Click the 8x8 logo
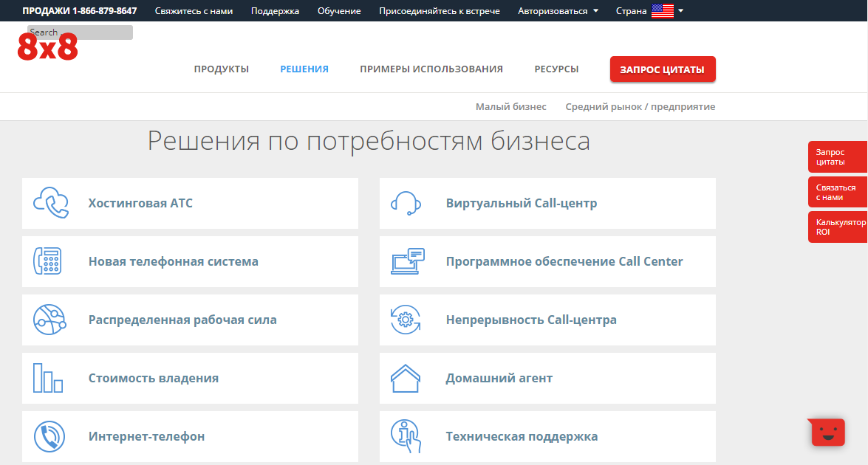The image size is (868, 465). (x=47, y=47)
